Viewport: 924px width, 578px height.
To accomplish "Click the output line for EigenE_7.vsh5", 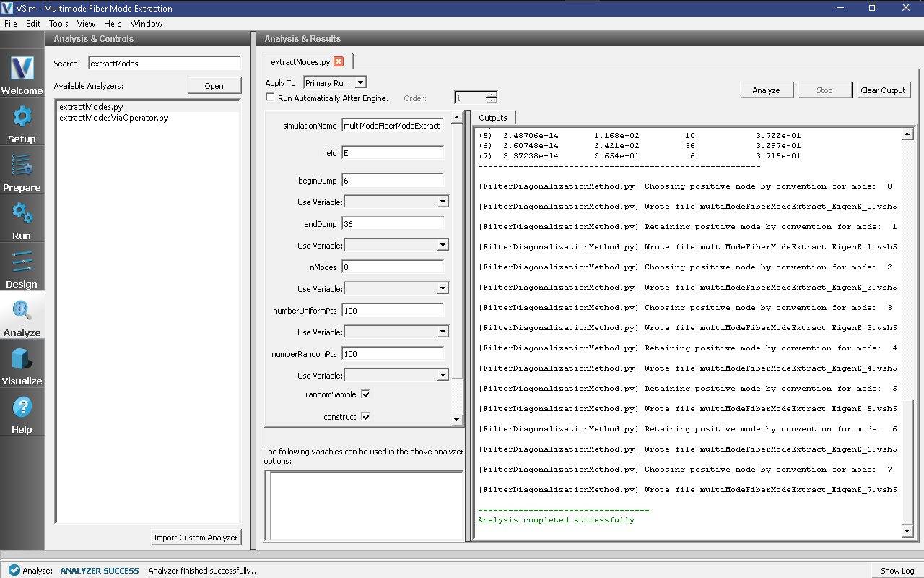I will pyautogui.click(x=688, y=490).
